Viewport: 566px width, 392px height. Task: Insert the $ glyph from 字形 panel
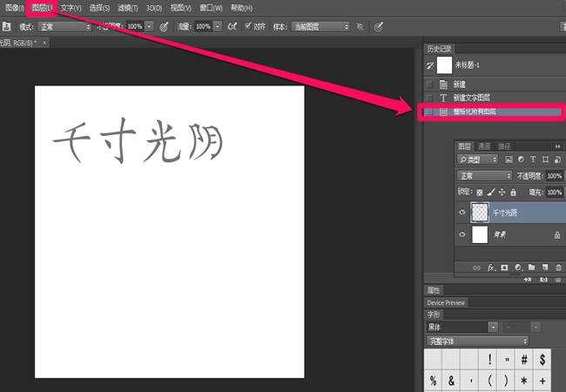click(x=542, y=359)
